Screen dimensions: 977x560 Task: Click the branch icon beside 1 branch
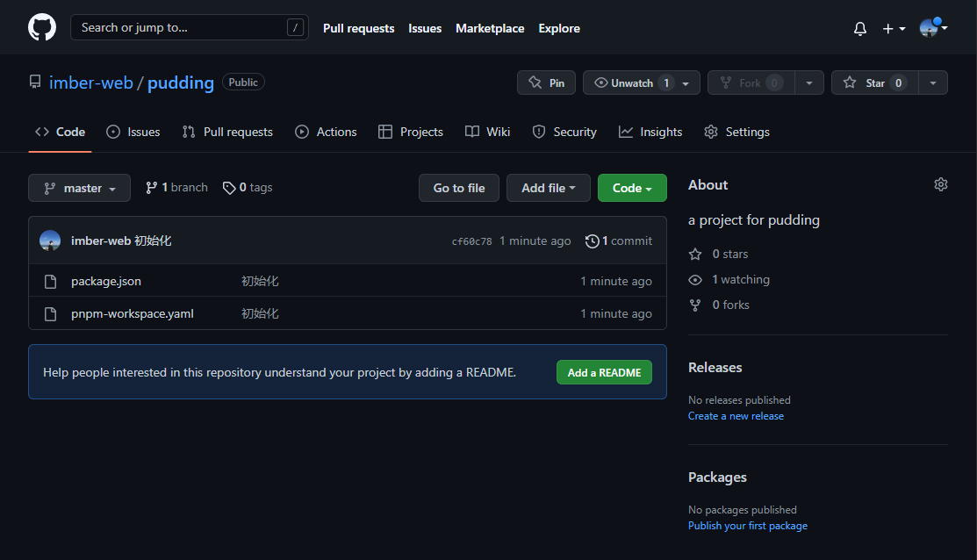pos(151,188)
